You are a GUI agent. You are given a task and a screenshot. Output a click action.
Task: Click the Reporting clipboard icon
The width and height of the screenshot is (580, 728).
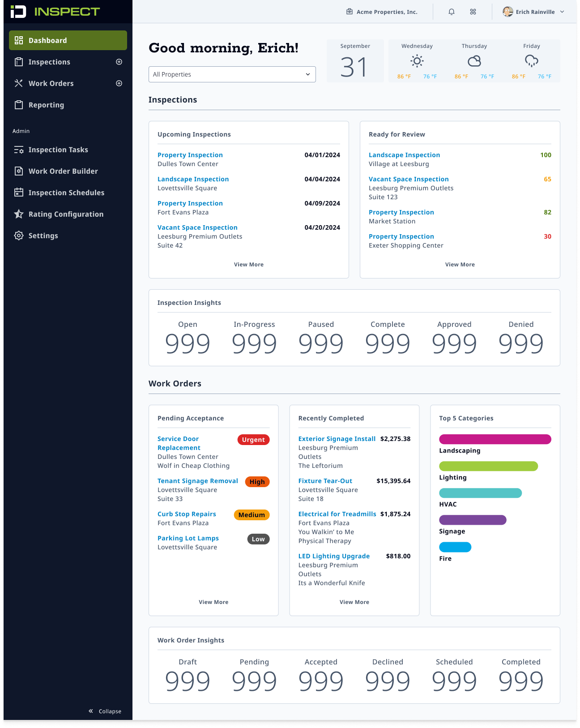[x=19, y=105]
